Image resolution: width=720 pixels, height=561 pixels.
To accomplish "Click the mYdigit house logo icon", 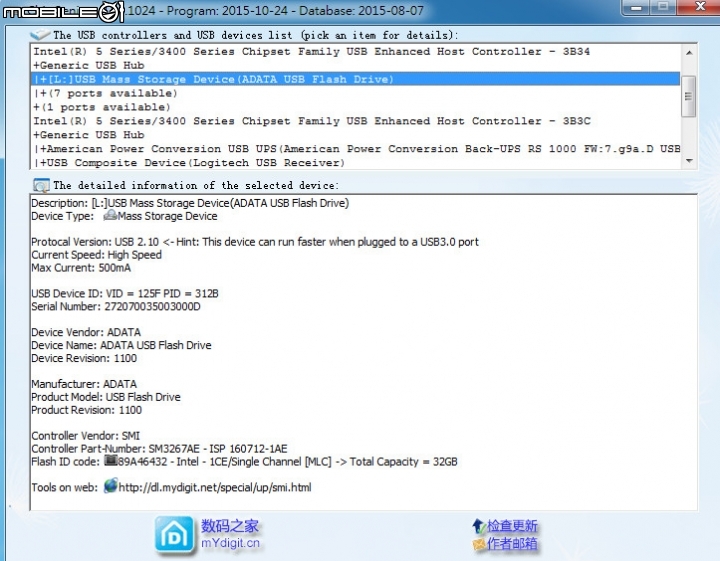I will point(174,535).
